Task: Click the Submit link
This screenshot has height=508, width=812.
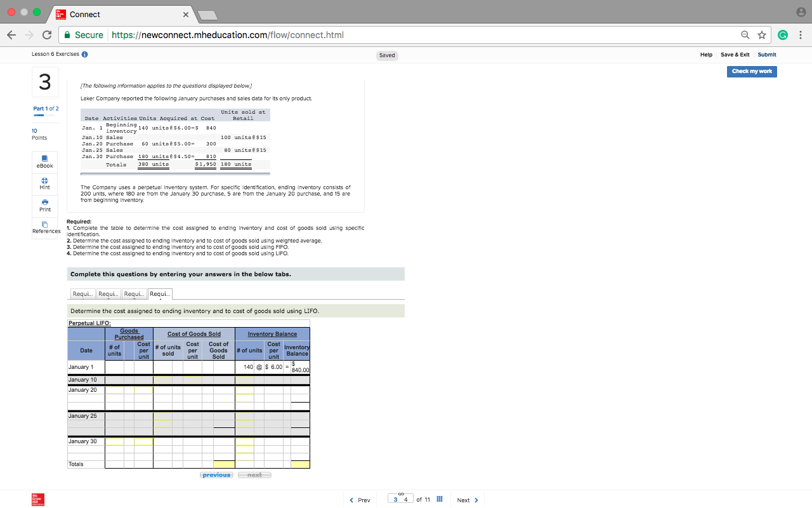Action: [x=766, y=55]
